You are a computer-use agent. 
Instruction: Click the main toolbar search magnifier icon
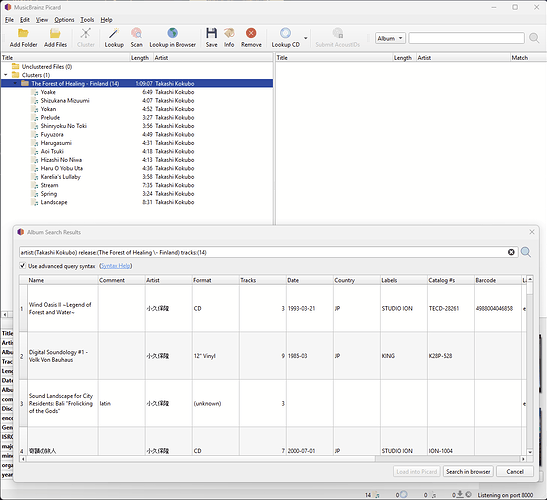534,38
